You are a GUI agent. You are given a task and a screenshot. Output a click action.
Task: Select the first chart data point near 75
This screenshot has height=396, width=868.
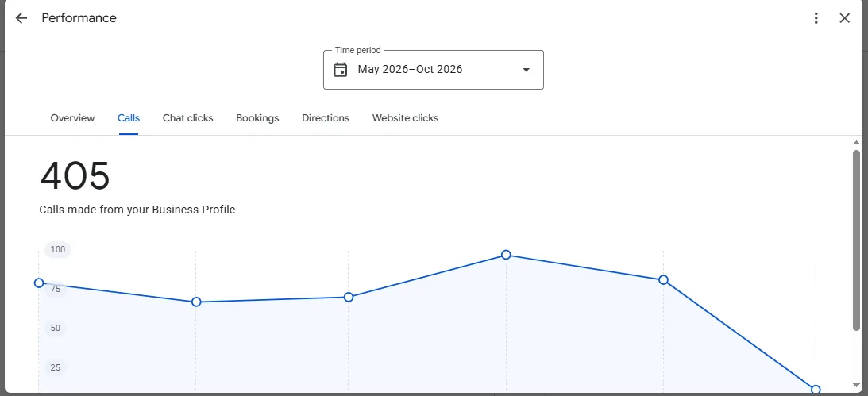(x=39, y=283)
